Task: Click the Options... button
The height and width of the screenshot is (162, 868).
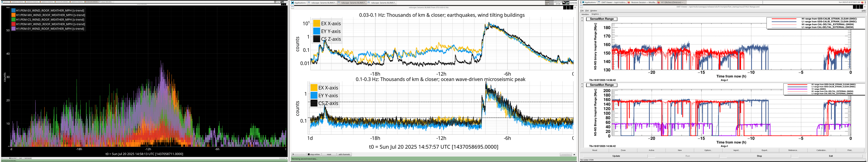Action: pyautogui.click(x=708, y=150)
